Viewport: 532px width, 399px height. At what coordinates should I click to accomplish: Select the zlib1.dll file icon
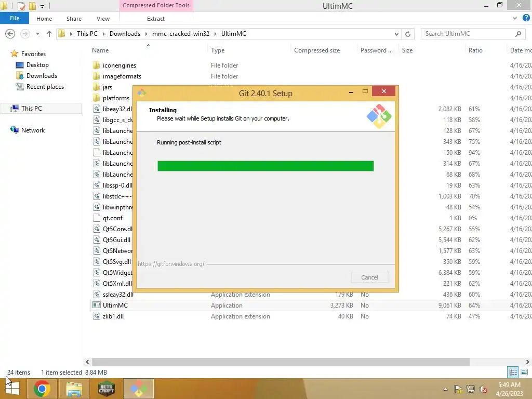coord(97,316)
